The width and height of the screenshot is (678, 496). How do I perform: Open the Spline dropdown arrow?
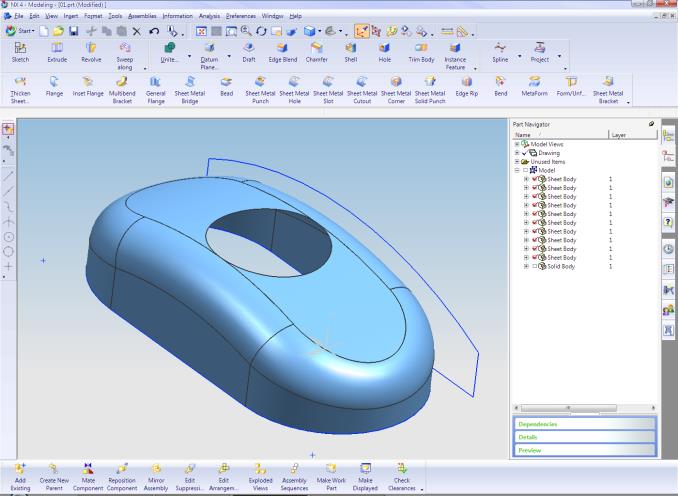click(519, 56)
